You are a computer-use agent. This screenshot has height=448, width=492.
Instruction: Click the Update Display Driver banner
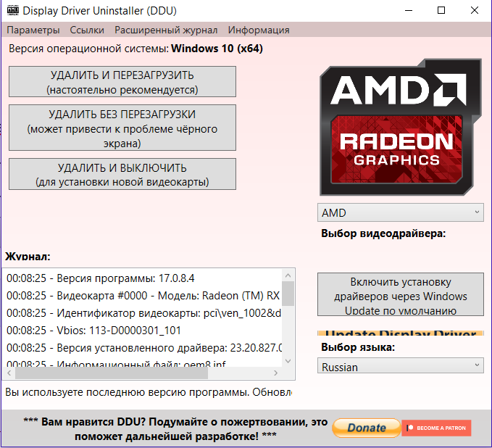(401, 333)
